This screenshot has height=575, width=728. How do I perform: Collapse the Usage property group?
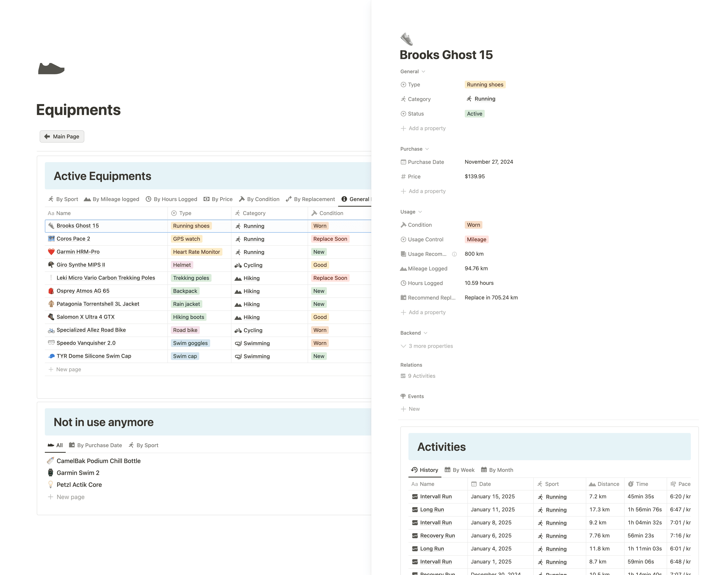coord(420,212)
